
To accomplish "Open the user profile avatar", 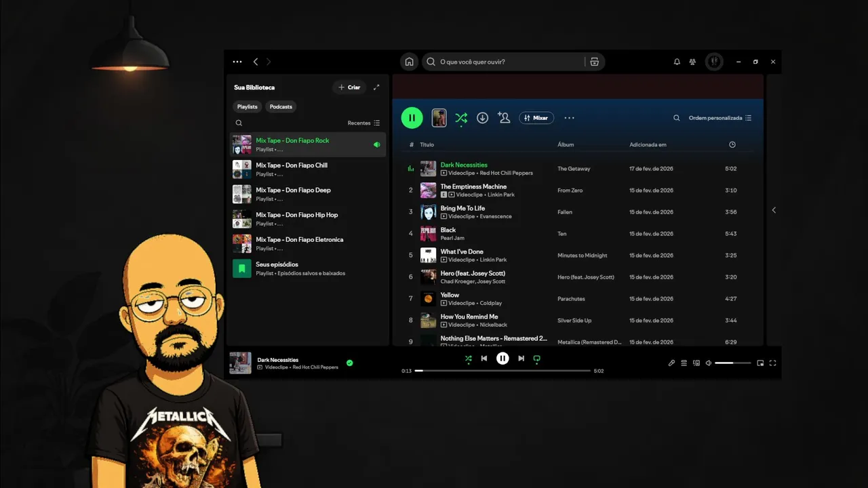I will click(713, 62).
